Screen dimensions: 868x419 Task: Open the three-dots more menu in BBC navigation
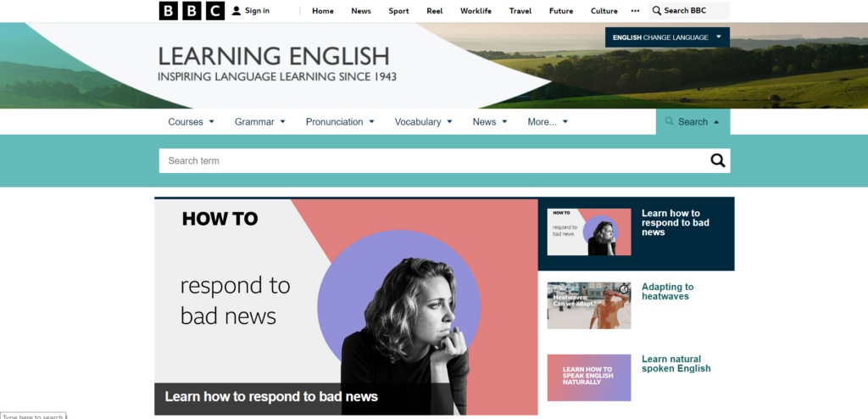click(635, 11)
